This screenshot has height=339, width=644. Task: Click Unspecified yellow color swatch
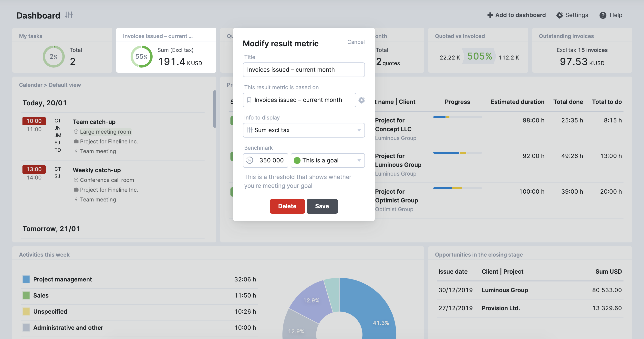pos(26,311)
